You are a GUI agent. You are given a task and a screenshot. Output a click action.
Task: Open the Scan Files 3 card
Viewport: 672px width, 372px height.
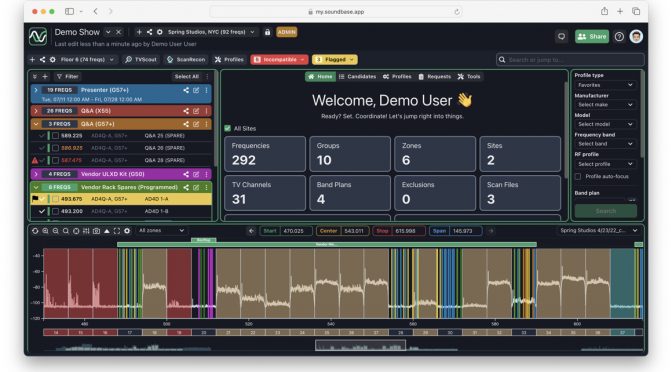tap(520, 193)
